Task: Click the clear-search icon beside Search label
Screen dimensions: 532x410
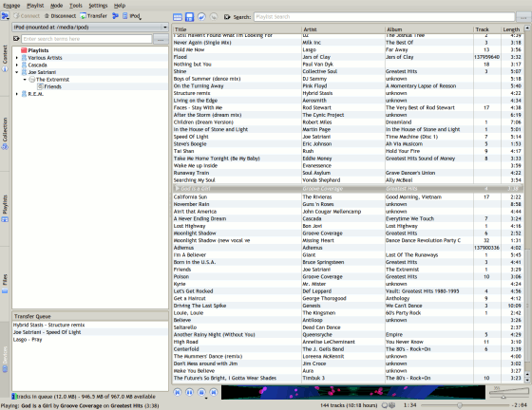Action: click(x=227, y=17)
